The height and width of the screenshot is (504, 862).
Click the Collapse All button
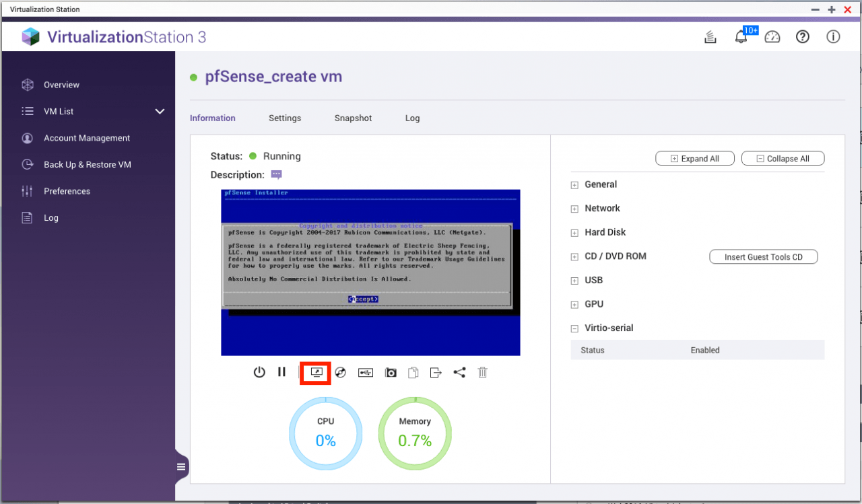point(783,159)
